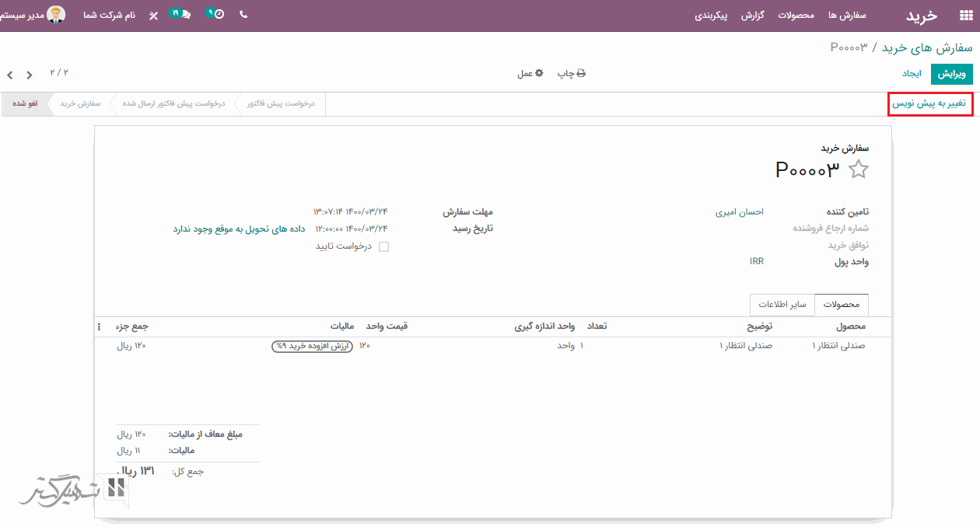Go to previous record with left arrow
This screenshot has height=527, width=980.
[10, 75]
